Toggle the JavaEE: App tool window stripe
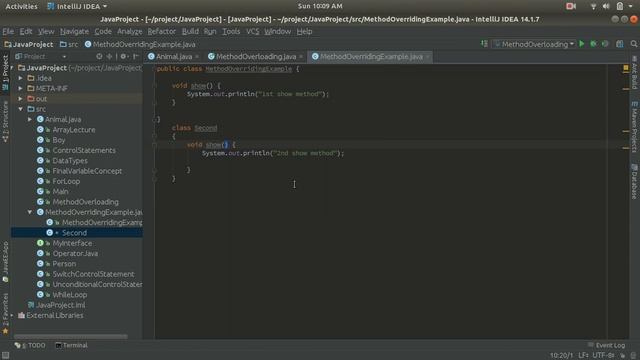Image resolution: width=640 pixels, height=360 pixels. click(x=5, y=262)
